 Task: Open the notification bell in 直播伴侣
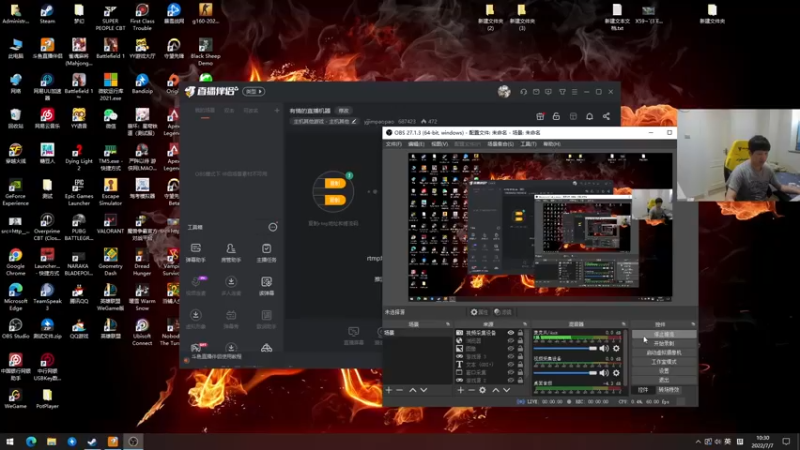point(589,116)
